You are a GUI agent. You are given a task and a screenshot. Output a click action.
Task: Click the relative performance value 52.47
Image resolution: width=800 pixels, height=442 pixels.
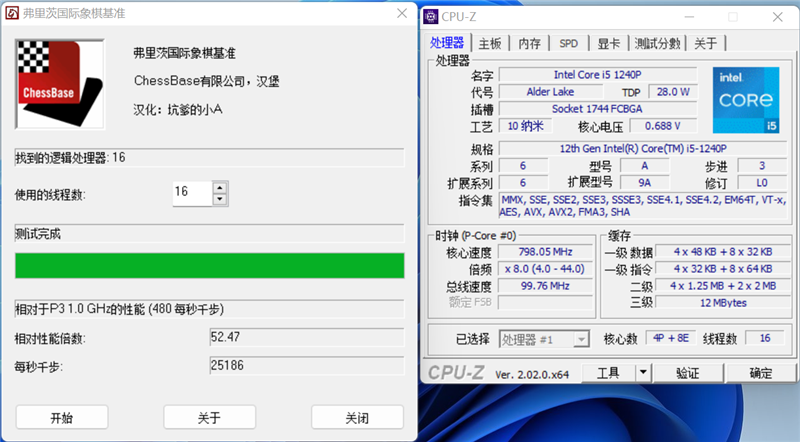pos(307,337)
